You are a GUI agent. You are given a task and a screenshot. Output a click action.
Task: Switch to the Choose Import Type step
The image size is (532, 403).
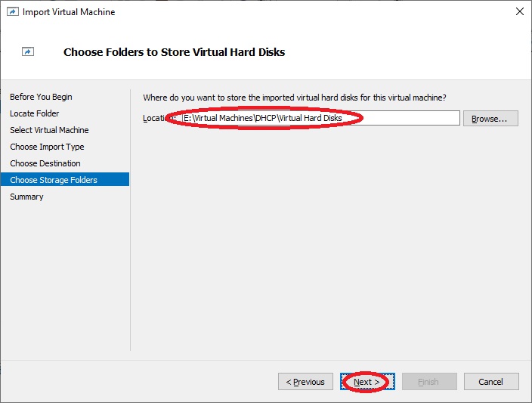coord(47,147)
